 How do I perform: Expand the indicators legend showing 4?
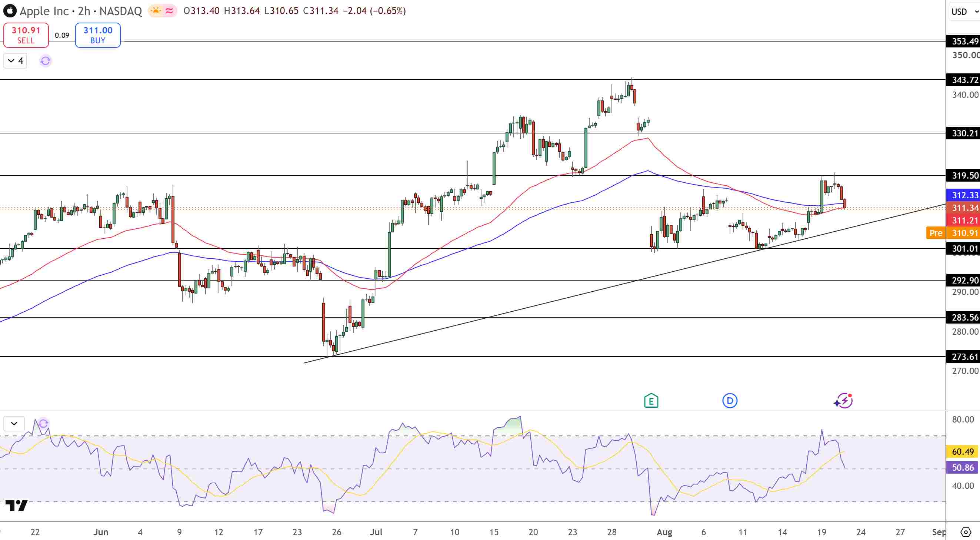15,61
